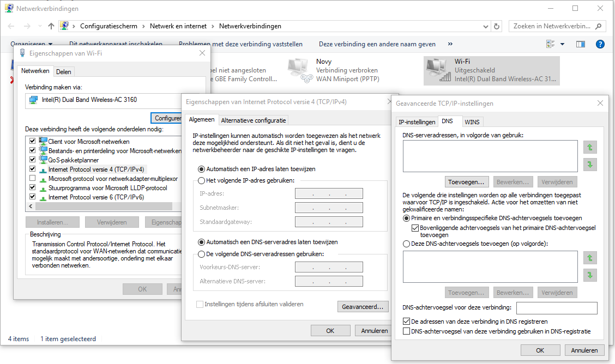Click the search magnifier icon

[598, 26]
